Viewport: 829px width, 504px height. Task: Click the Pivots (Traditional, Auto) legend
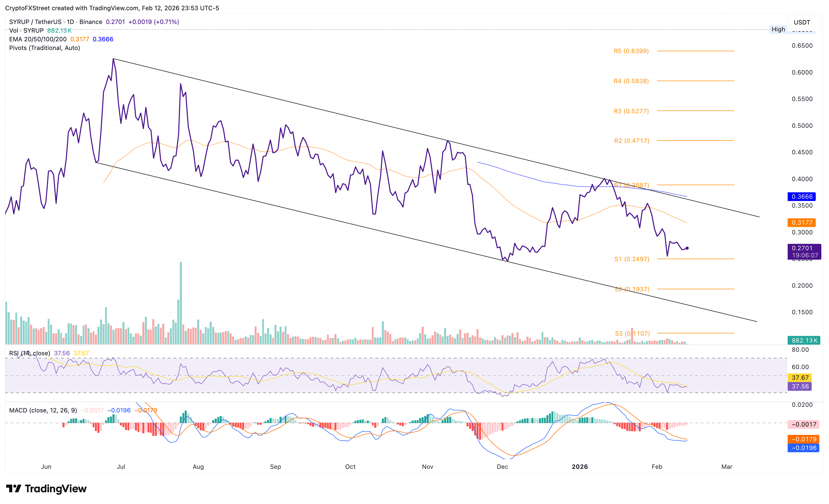point(44,48)
